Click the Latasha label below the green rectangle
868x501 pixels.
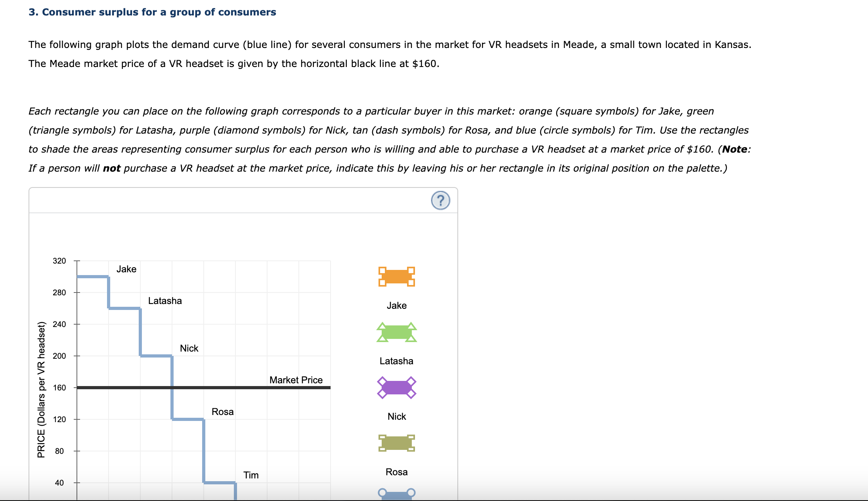click(x=396, y=361)
